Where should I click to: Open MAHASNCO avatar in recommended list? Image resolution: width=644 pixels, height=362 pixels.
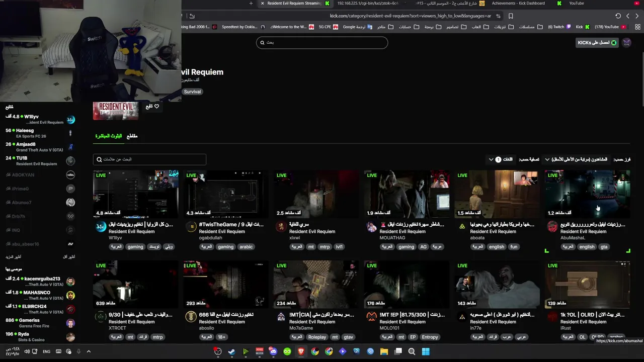70,295
